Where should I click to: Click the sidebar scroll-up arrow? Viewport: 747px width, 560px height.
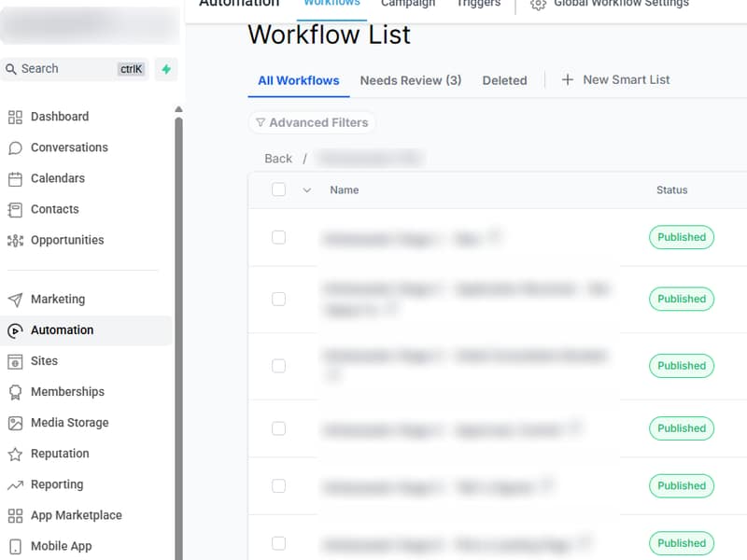178,109
